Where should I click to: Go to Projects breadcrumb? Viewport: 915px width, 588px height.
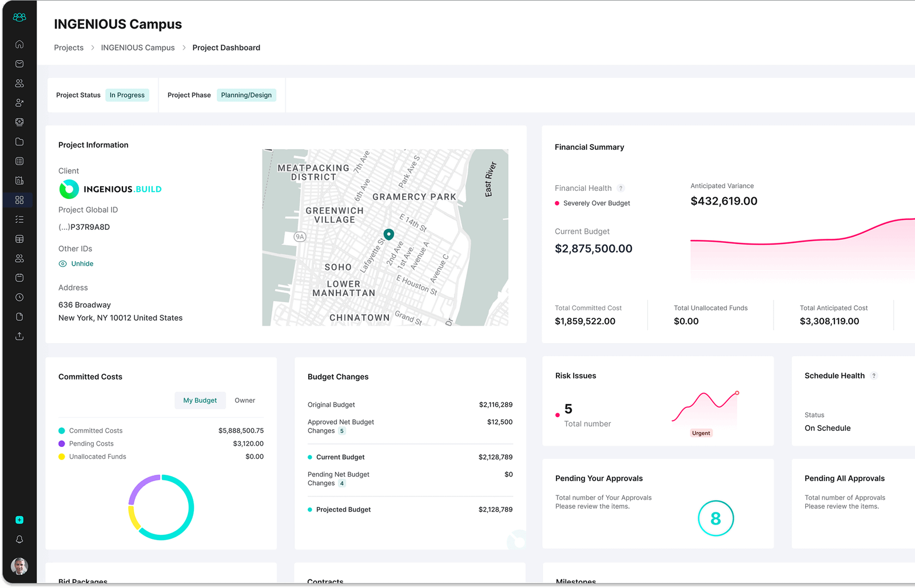[x=69, y=47]
